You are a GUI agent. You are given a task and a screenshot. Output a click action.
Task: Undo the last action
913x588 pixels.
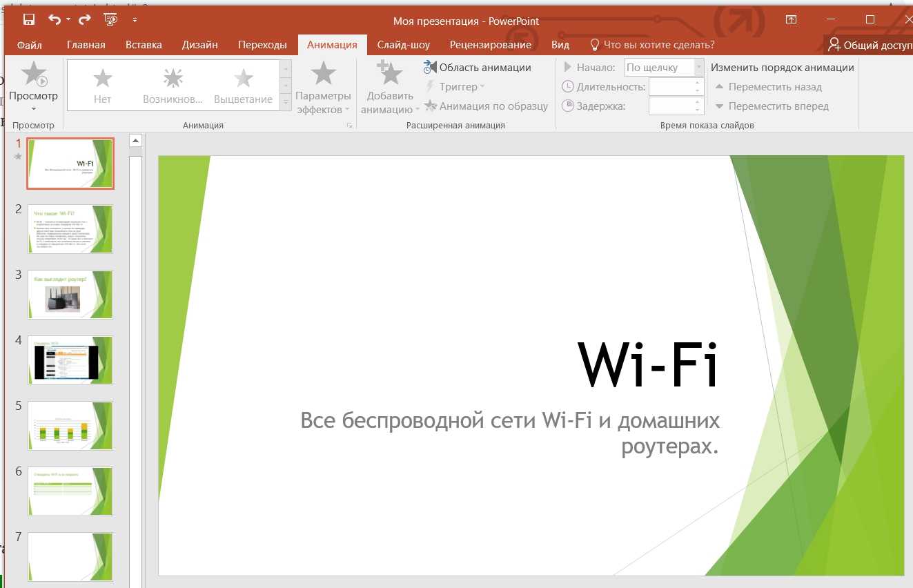pyautogui.click(x=55, y=19)
